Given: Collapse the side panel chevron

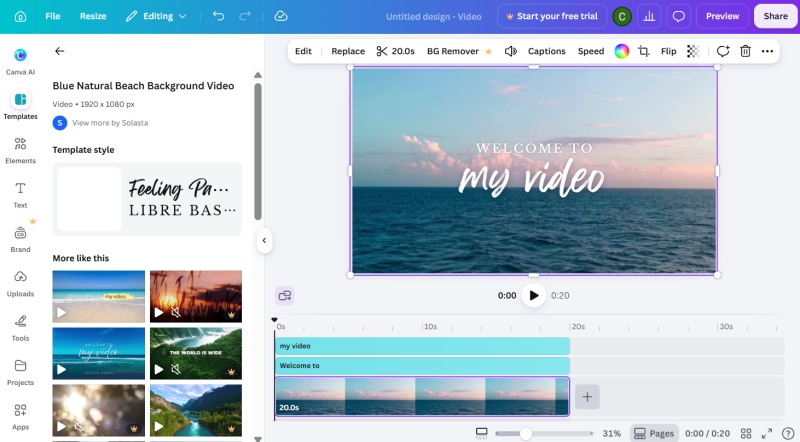Looking at the screenshot, I should coord(264,240).
